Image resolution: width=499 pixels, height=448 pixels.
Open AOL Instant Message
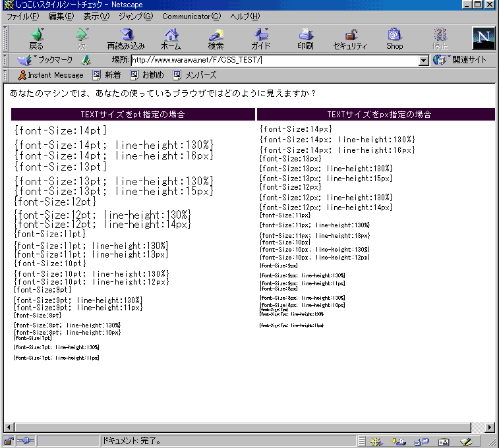pos(50,75)
